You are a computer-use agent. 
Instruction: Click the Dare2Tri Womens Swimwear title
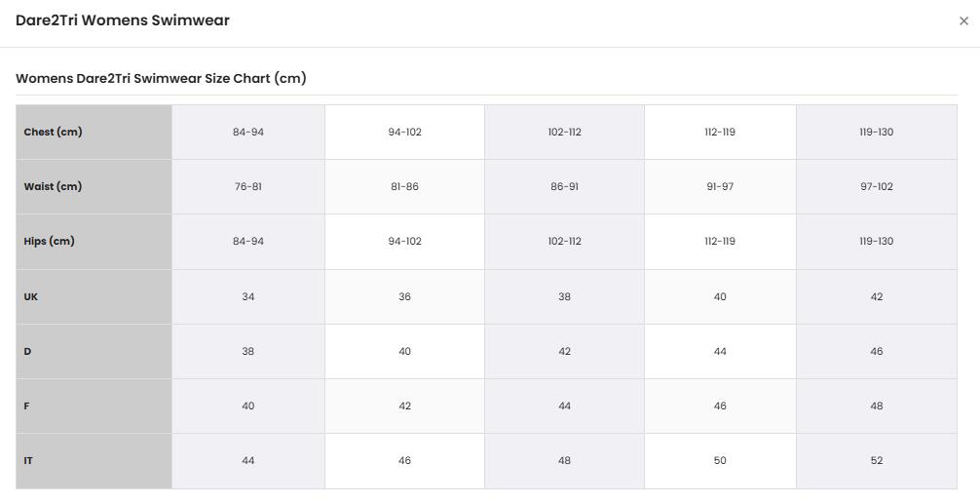123,20
